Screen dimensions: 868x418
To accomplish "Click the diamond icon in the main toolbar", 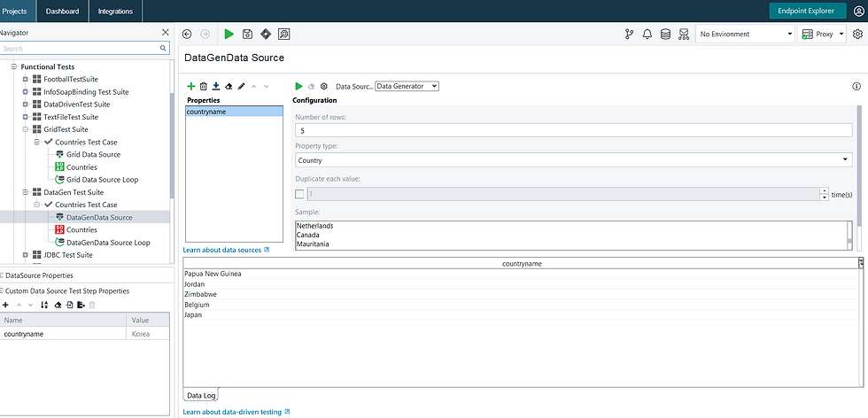I will coord(266,35).
